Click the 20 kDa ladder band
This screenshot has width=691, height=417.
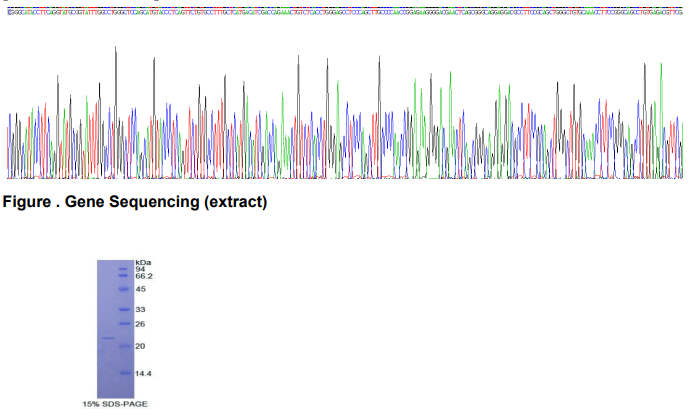click(124, 346)
